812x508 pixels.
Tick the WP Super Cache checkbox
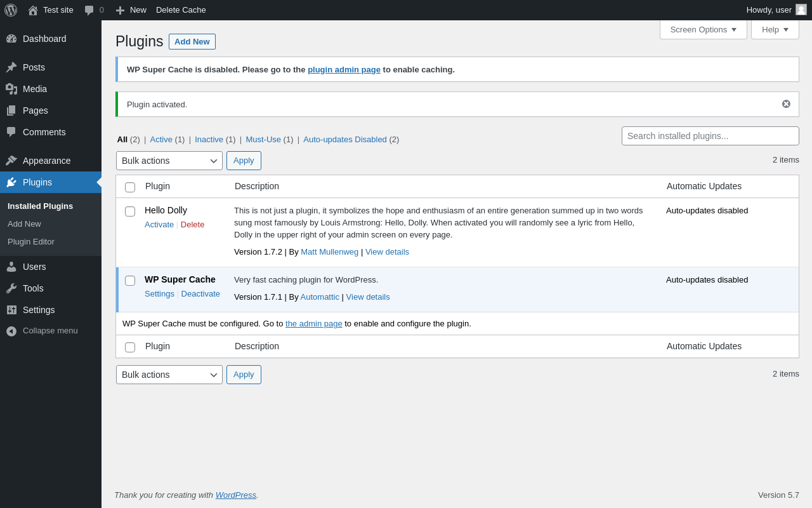pos(130,281)
